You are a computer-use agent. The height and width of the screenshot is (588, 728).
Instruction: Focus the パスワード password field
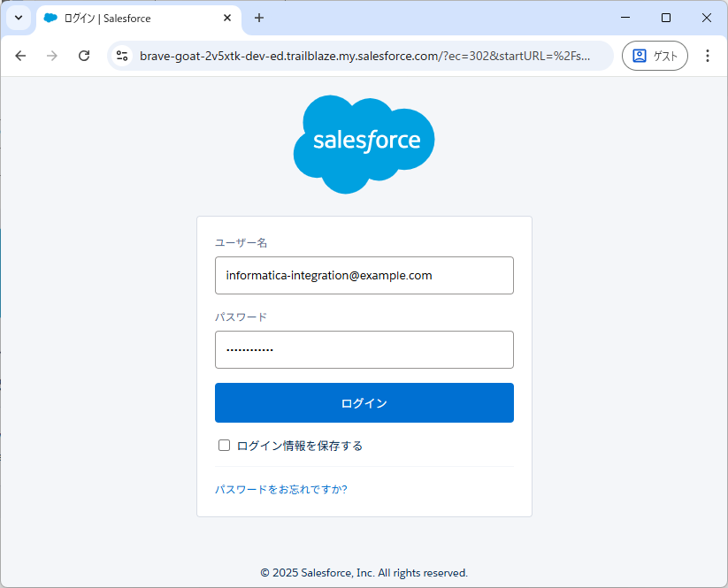pyautogui.click(x=364, y=349)
